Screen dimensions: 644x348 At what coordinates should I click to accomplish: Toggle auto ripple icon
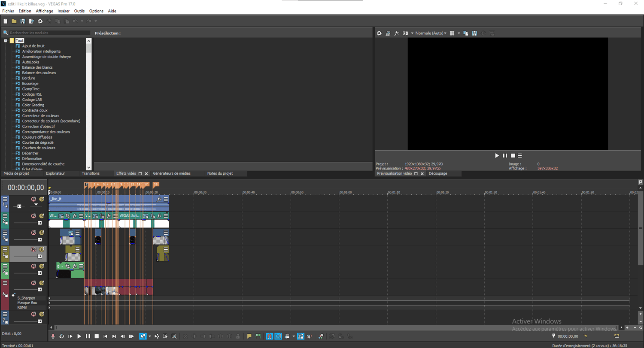pyautogui.click(x=287, y=336)
